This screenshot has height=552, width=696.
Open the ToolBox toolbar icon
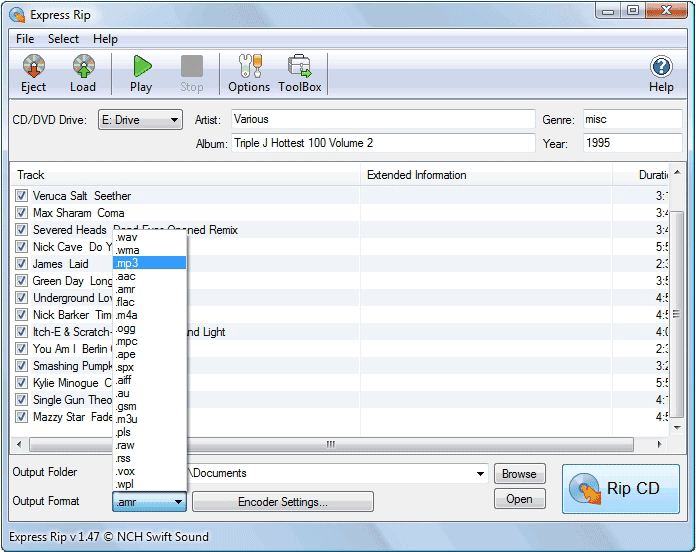pos(300,74)
